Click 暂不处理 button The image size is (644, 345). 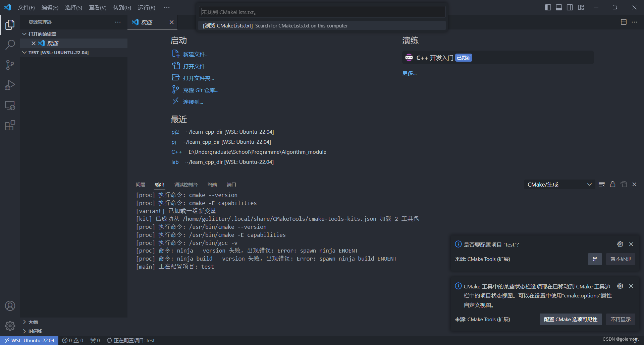621,259
